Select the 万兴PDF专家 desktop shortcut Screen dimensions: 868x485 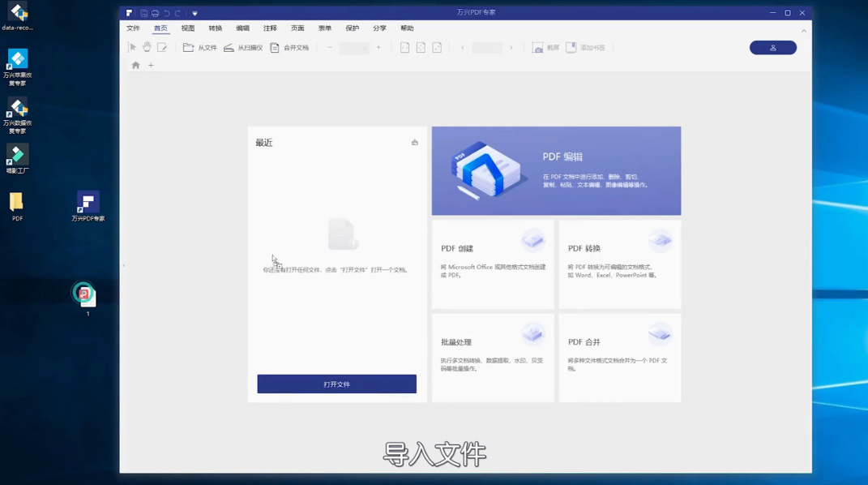(88, 207)
